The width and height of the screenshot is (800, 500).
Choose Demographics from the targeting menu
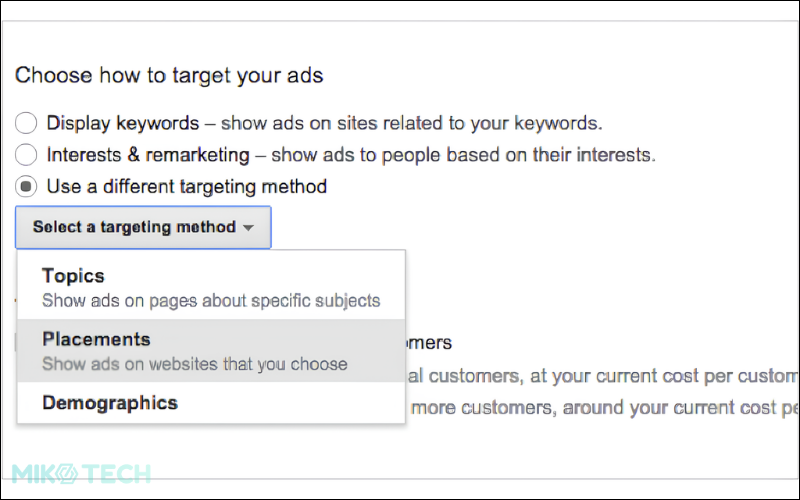coord(211,403)
